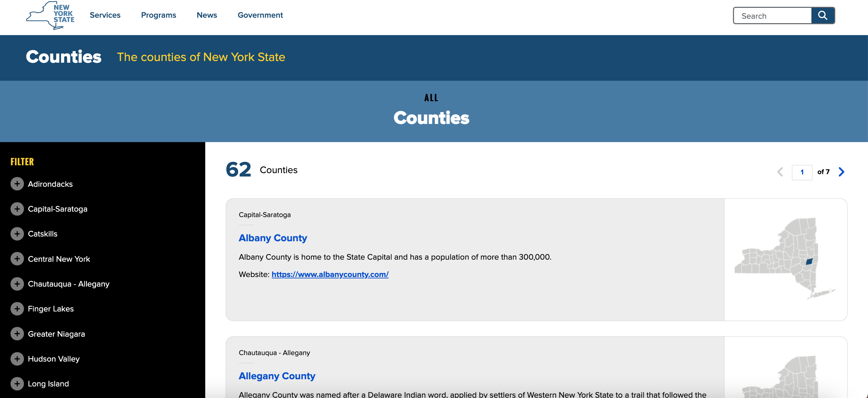Click the magnifying glass search button

point(823,15)
